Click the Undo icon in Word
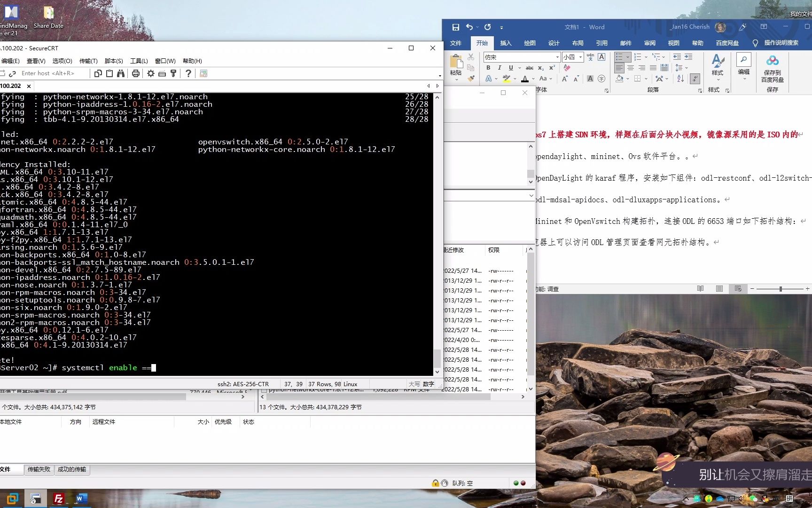The image size is (812, 508). click(469, 27)
